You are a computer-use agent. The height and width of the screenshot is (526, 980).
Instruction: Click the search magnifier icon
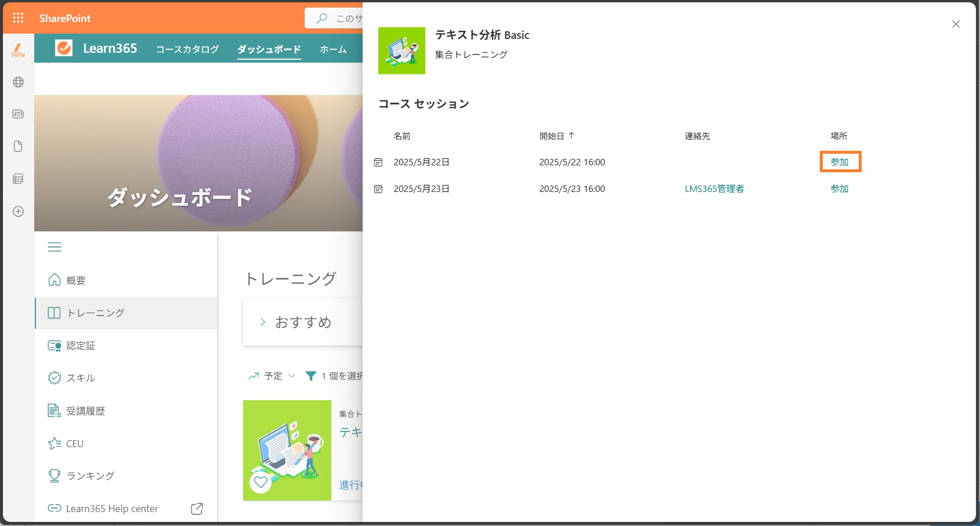[321, 18]
